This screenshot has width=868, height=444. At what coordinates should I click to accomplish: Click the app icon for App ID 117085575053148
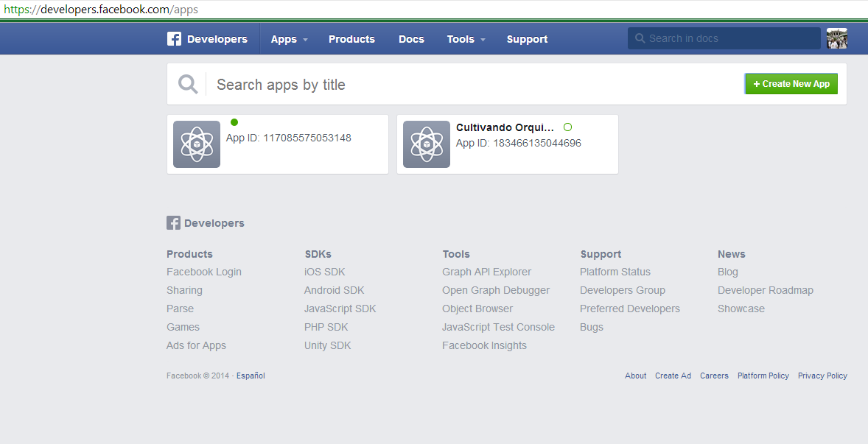196,144
